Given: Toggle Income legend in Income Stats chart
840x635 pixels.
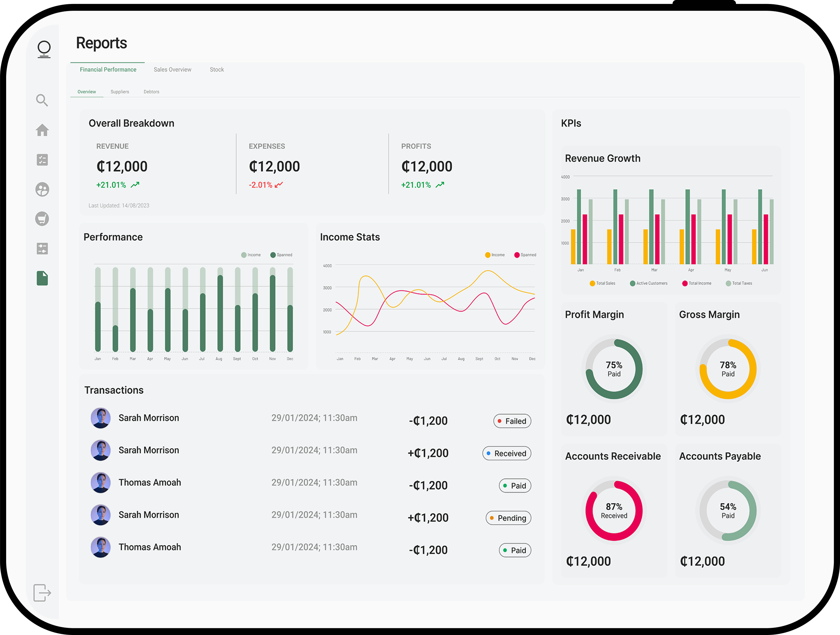Looking at the screenshot, I should 495,255.
